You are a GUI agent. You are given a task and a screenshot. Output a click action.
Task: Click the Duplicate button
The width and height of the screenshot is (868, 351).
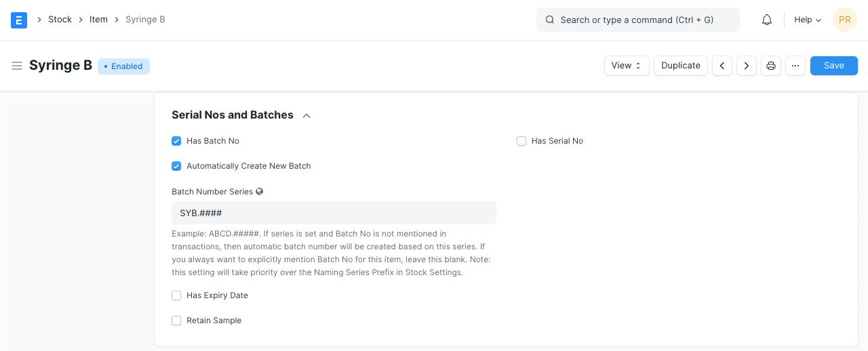tap(680, 66)
